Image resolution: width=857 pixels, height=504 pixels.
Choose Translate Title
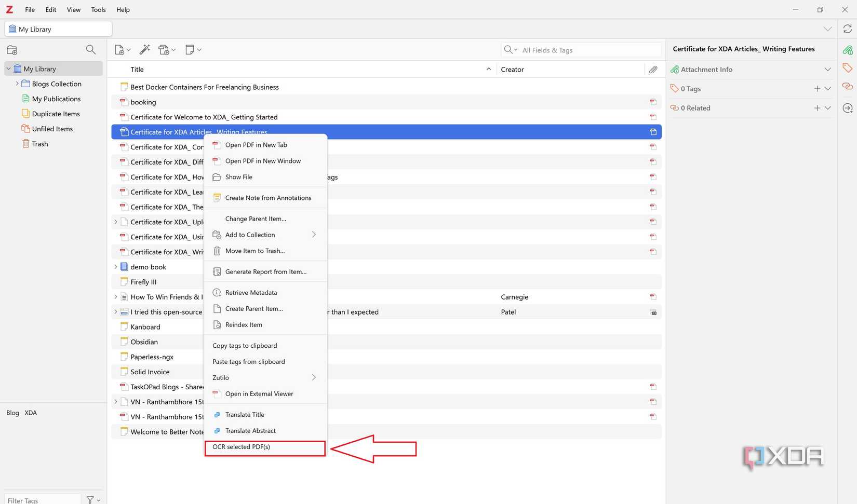(x=265, y=415)
